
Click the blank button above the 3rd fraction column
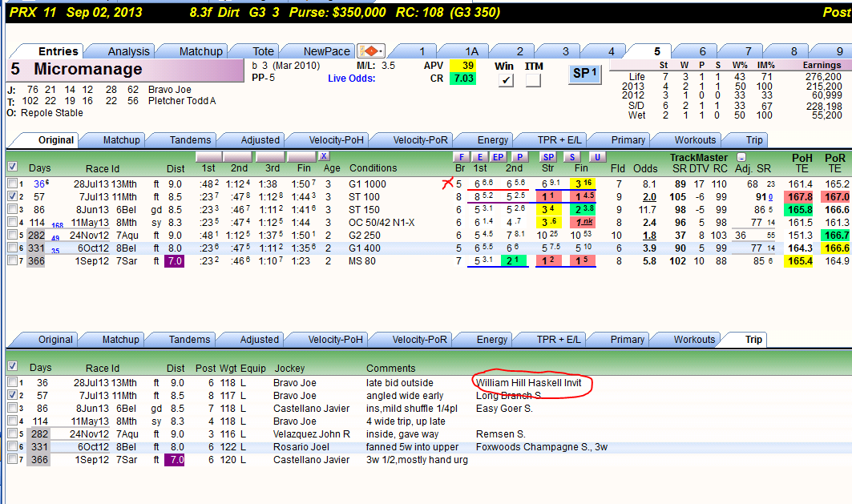click(271, 157)
